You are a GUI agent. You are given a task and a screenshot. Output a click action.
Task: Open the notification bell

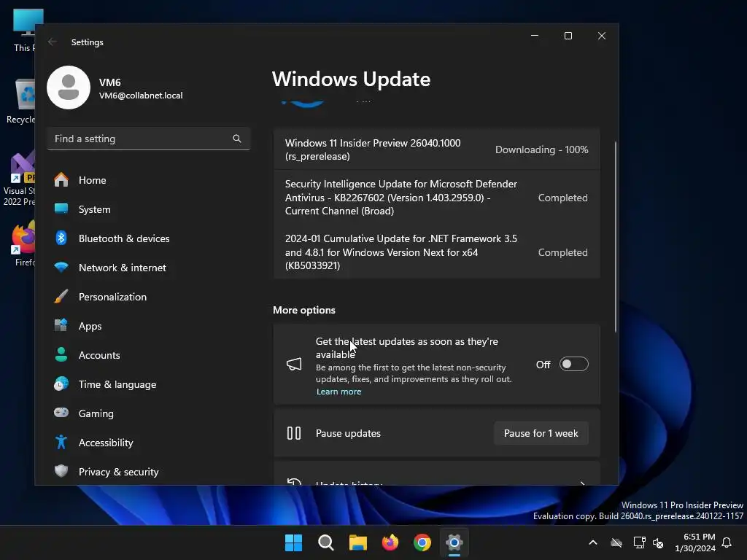point(727,542)
